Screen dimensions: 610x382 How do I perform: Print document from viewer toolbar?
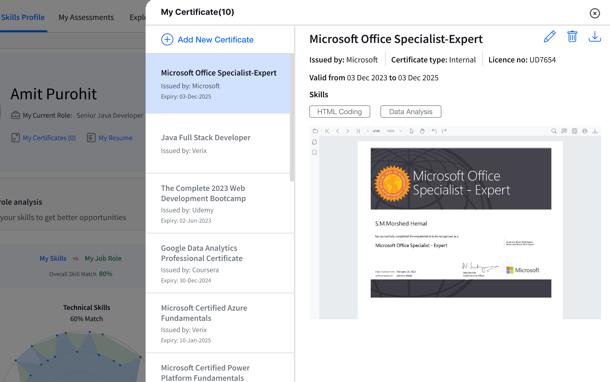pos(585,131)
